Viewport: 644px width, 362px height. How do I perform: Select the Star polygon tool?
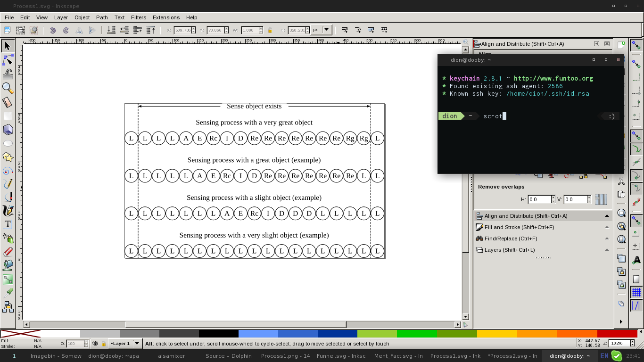tap(8, 157)
